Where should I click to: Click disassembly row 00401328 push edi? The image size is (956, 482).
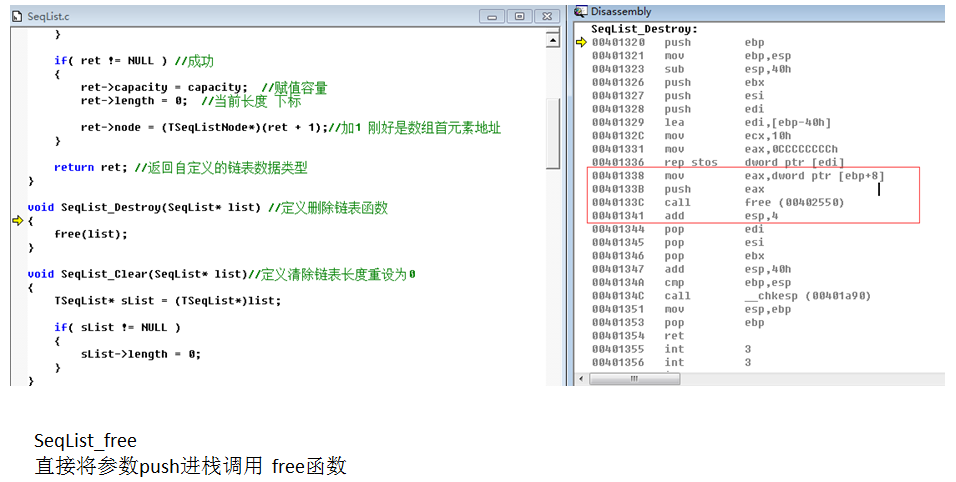point(678,109)
